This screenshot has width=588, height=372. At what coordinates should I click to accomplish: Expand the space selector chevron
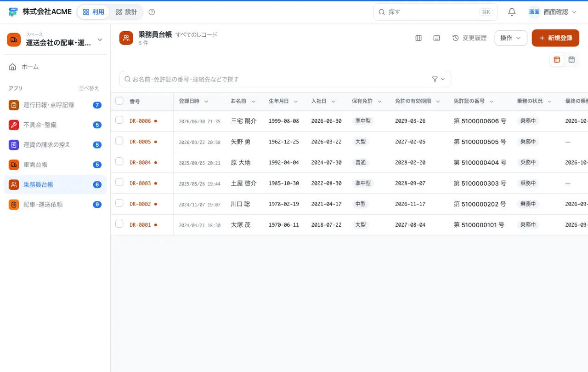100,40
